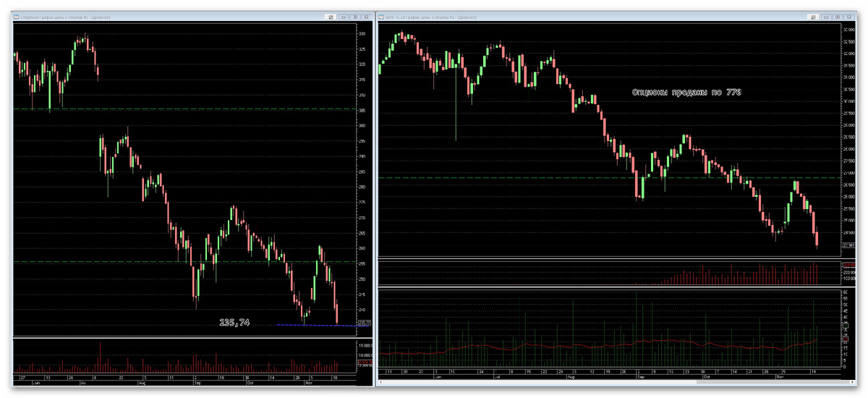Click the 'Aug' label on the right chart's time axis
The width and height of the screenshot is (868, 398).
click(571, 377)
